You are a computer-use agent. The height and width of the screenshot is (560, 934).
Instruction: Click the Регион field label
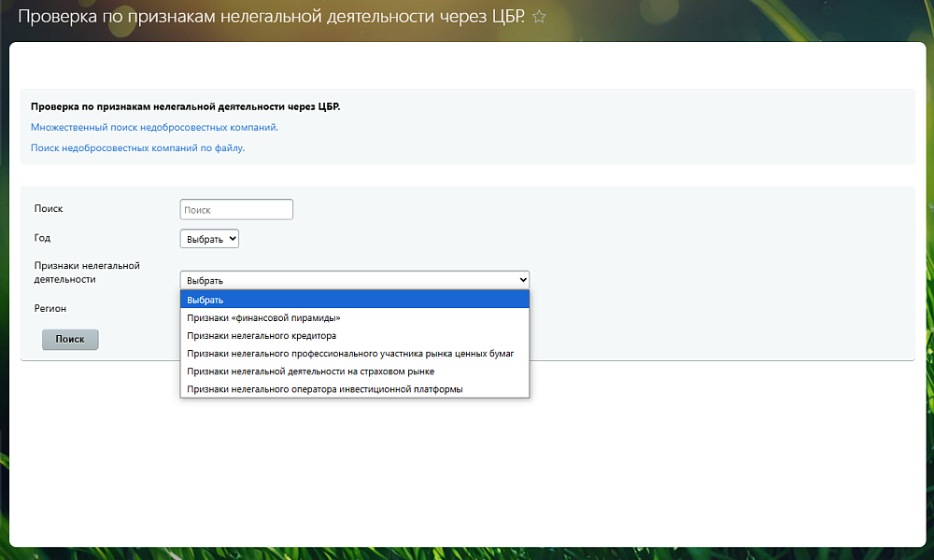50,308
